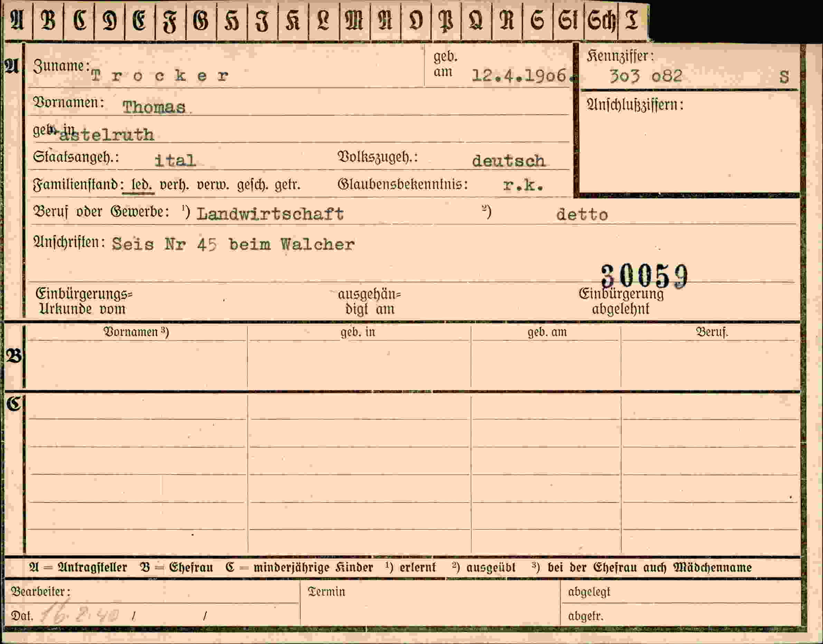Select the citizenship value "ital"
823x644 pixels.
point(175,161)
